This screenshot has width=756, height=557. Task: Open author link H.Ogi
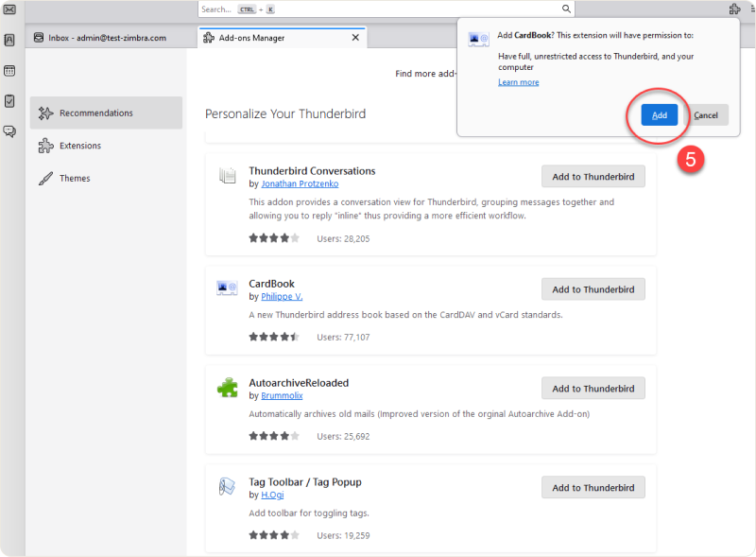[272, 495]
